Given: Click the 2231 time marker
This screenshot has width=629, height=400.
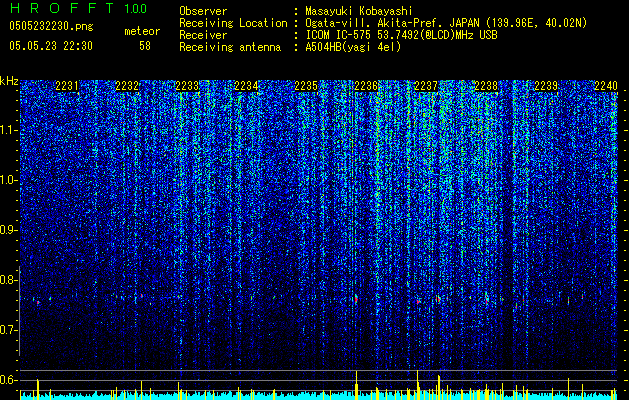Looking at the screenshot, I should click(67, 86).
